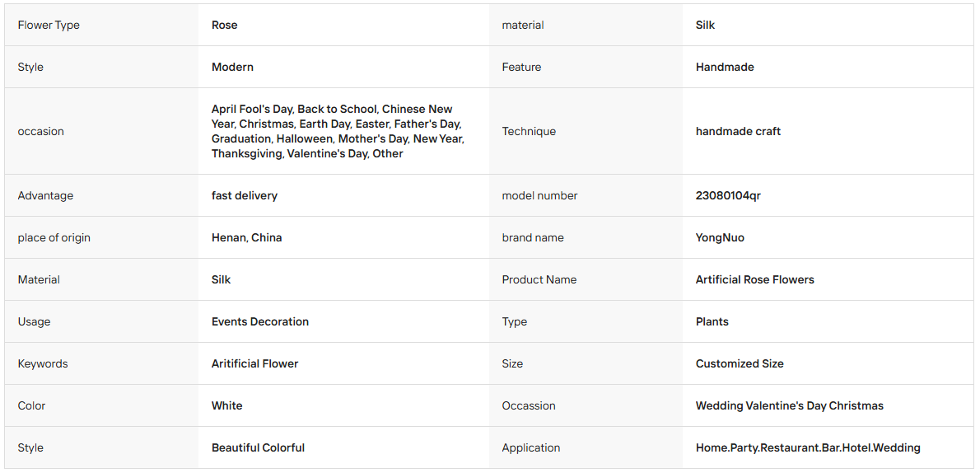Select the Artificial Rose Flowers product name
The height and width of the screenshot is (473, 980).
[755, 279]
